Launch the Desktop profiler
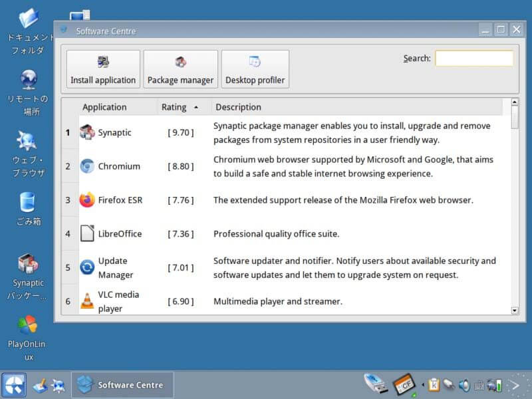Screen dimensions: 532x399 pos(255,69)
